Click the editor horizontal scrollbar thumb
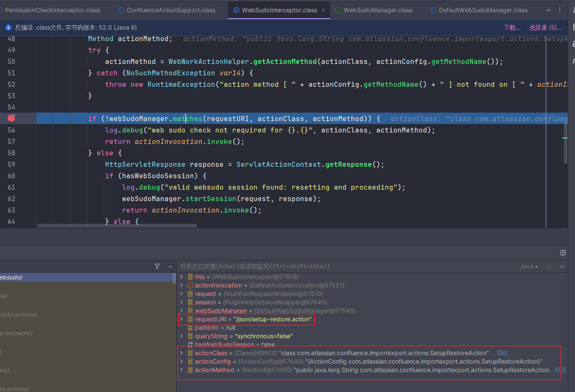575x392 pixels. (117, 226)
